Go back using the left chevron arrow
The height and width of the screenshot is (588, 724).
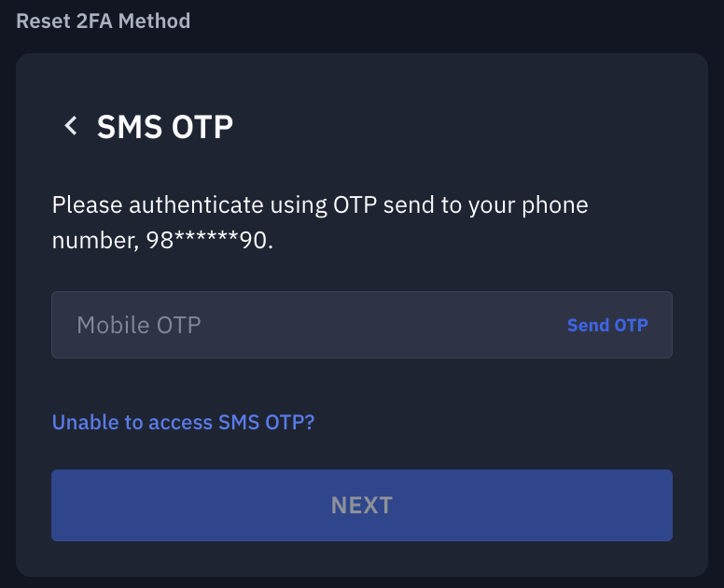coord(70,126)
